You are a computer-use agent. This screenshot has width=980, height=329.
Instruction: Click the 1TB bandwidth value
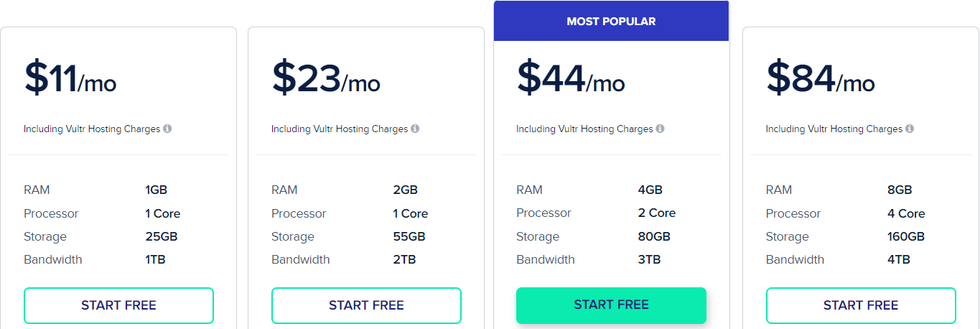(155, 259)
